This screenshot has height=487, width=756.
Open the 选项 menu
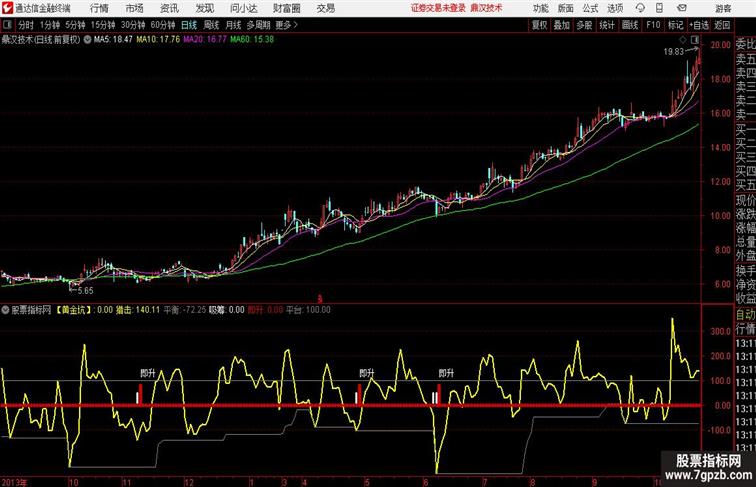[x=615, y=8]
